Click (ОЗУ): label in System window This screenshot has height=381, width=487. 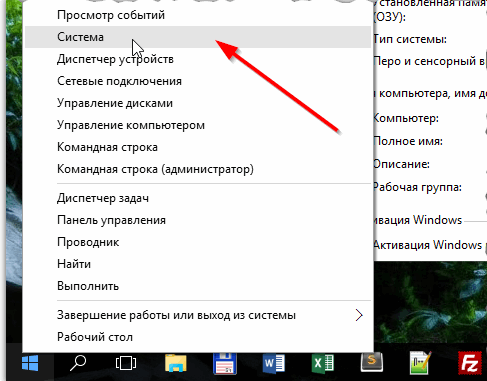click(x=389, y=17)
